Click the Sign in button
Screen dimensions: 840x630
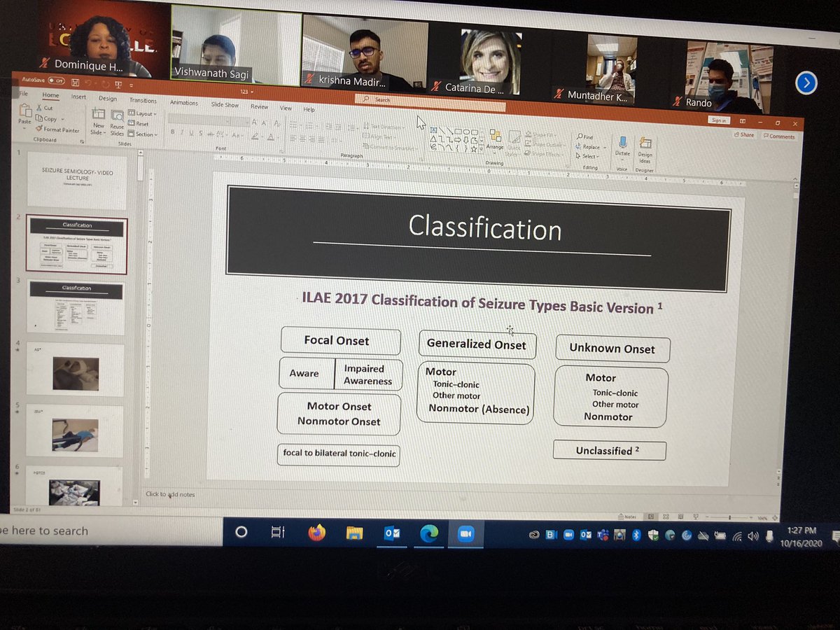718,120
